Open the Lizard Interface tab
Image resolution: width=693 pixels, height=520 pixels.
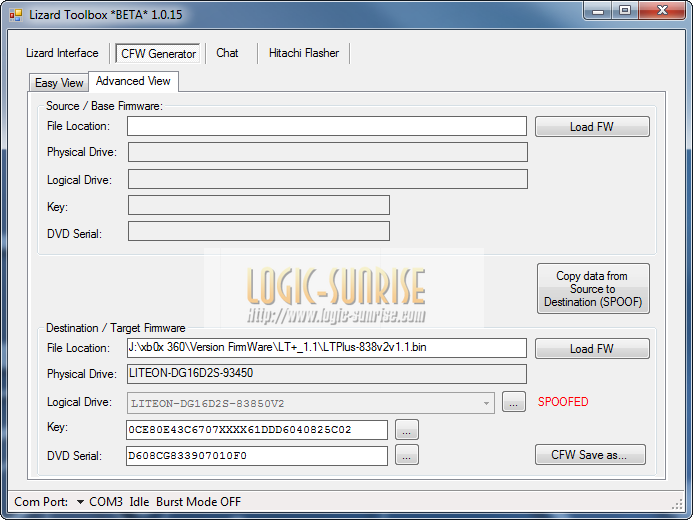click(x=62, y=53)
